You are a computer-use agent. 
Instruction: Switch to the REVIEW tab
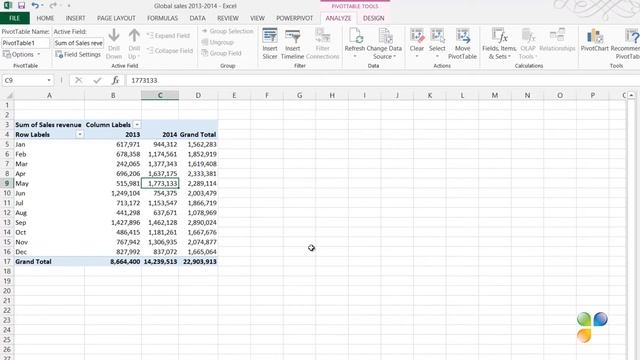(x=228, y=18)
